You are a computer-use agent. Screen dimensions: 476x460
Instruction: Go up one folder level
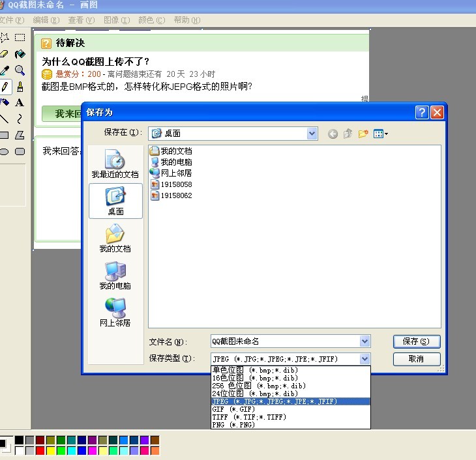(x=348, y=134)
